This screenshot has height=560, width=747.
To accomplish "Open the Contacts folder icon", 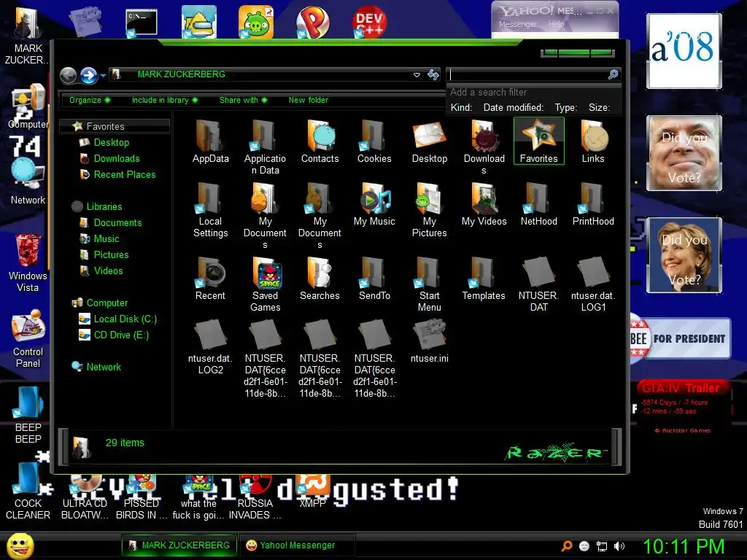I will 320,142.
